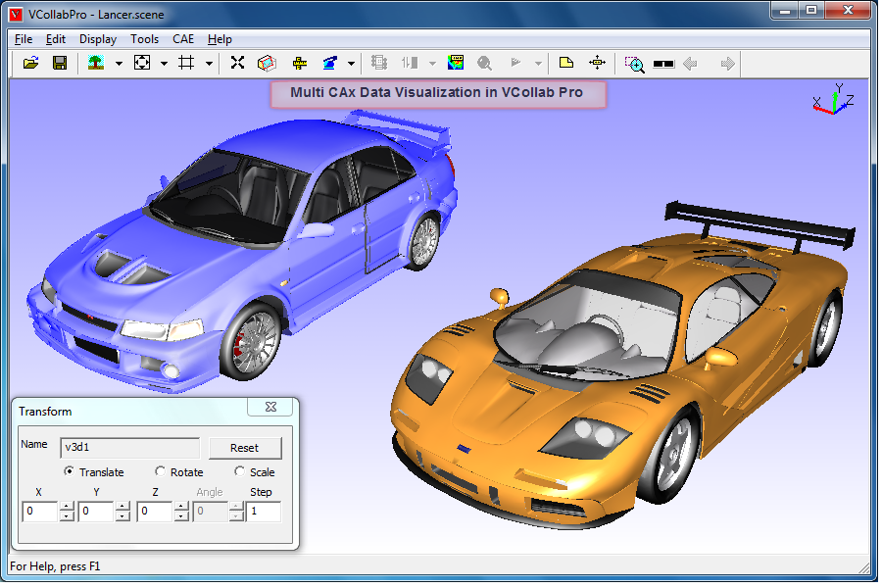Viewport: 882px width, 588px height.
Task: Open the Edit menu
Action: pos(56,39)
